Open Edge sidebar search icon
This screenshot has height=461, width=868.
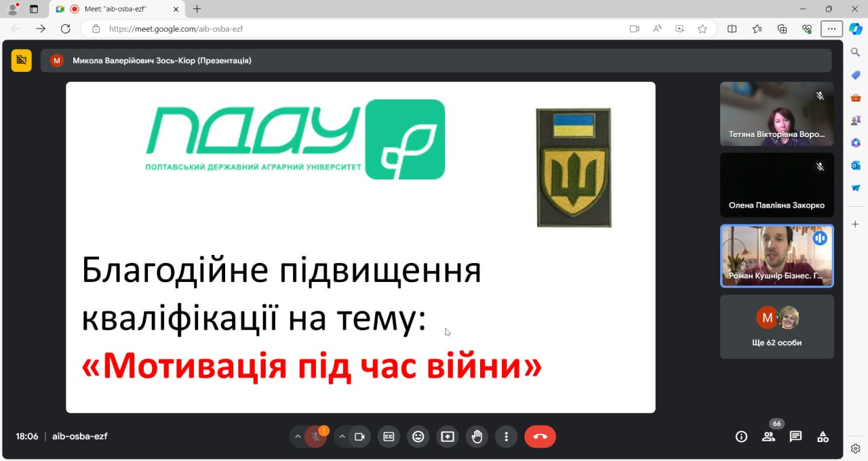coord(856,52)
